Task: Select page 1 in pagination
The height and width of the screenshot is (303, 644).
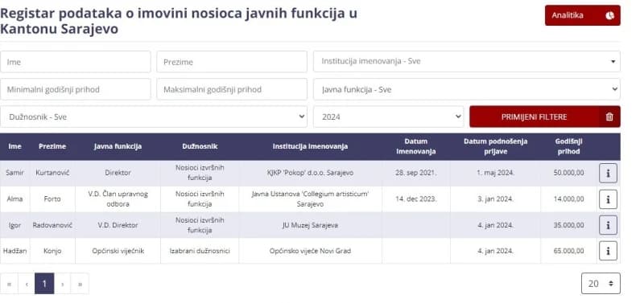Action: [x=44, y=284]
